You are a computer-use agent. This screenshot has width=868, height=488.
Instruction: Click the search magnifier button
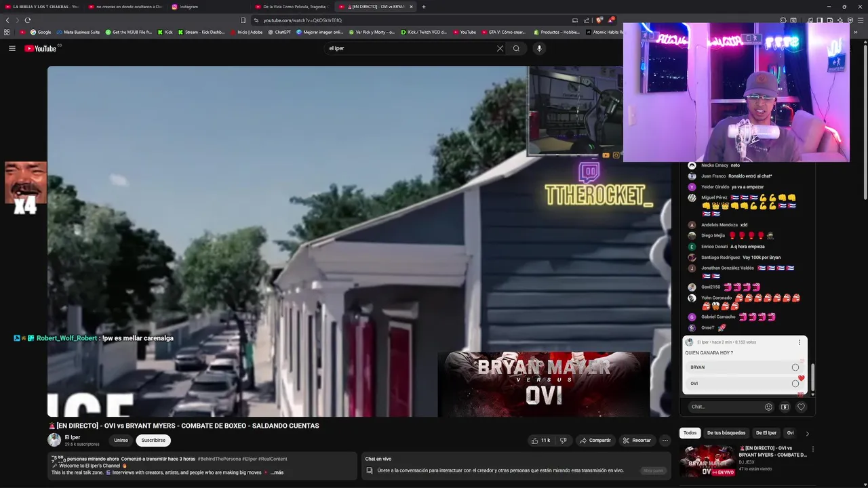[x=516, y=48]
